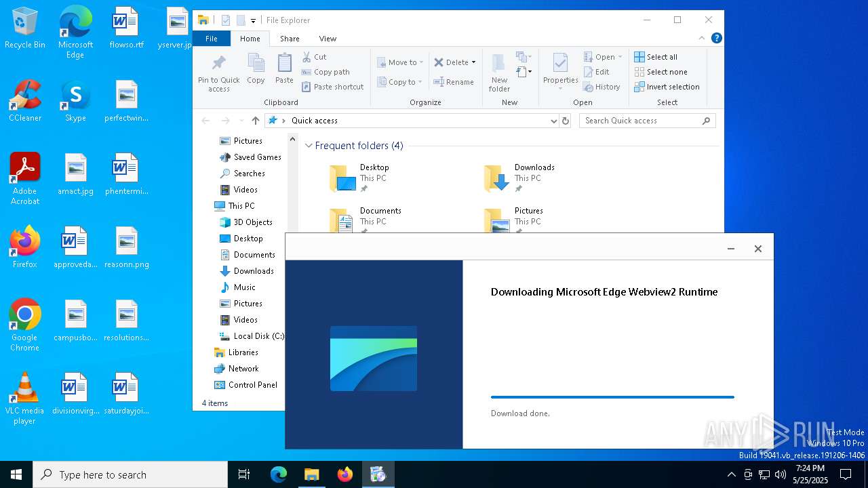Open Firefox from the taskbar
This screenshot has width=868, height=488.
[345, 474]
